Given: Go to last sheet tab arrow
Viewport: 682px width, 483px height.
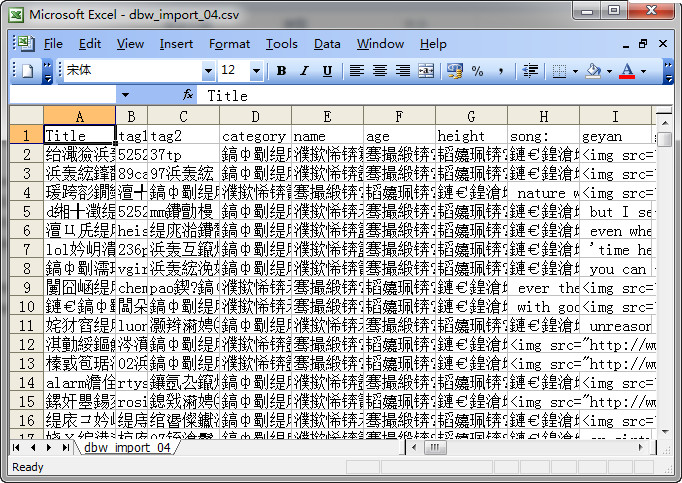Looking at the screenshot, I should 65,447.
